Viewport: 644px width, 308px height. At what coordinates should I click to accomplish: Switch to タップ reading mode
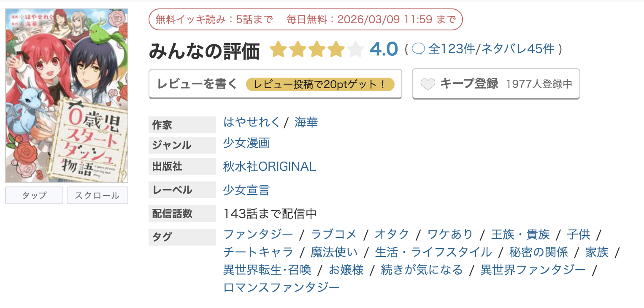click(x=34, y=195)
